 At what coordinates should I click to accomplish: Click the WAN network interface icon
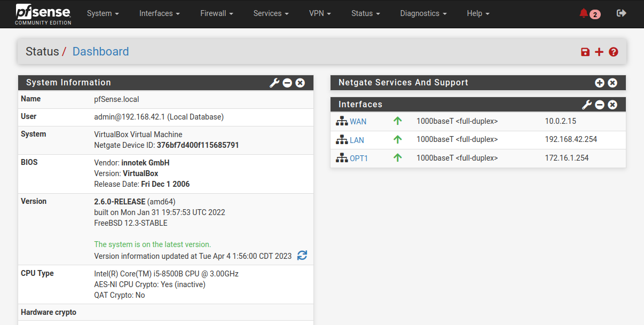click(342, 121)
